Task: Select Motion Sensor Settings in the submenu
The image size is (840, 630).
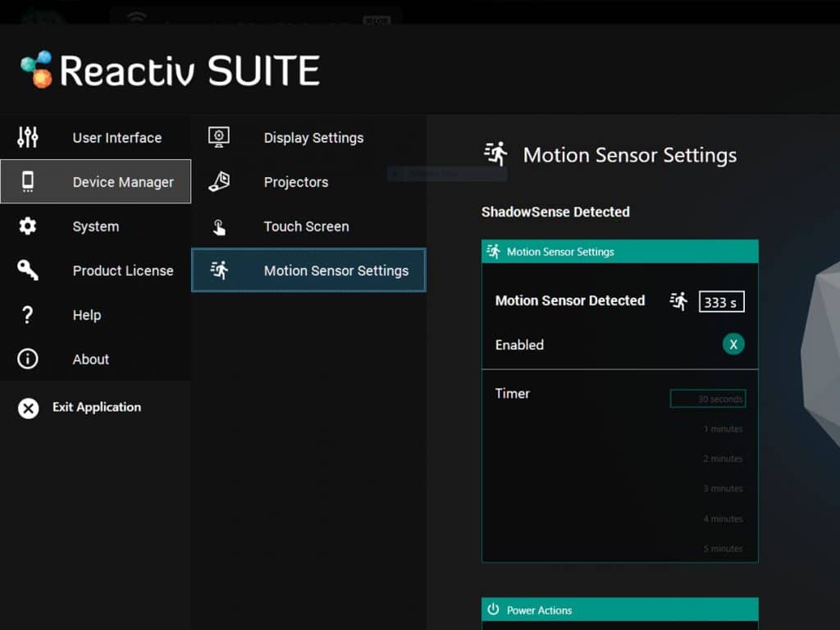Action: pos(308,270)
